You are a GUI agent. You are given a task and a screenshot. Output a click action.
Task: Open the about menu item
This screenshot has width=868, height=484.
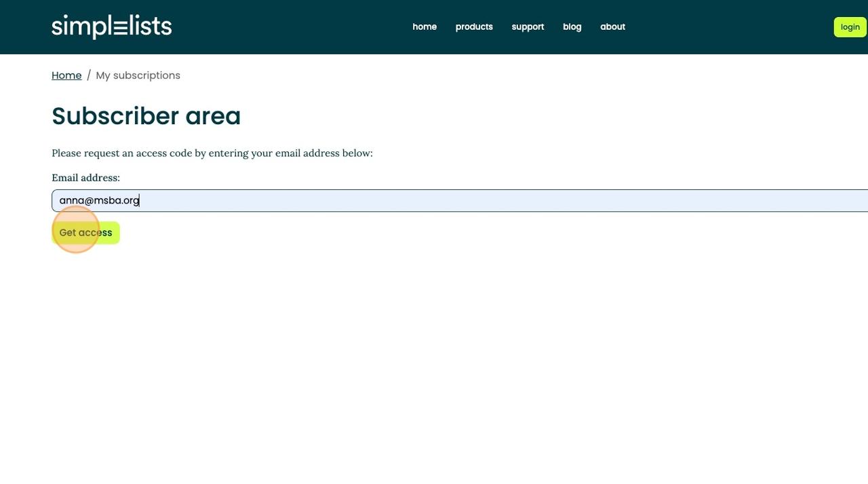point(612,26)
